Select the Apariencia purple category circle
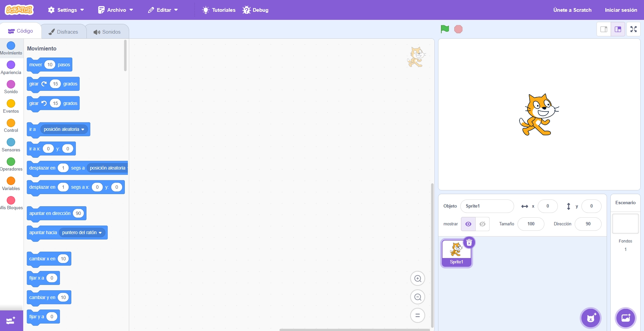The height and width of the screenshot is (331, 644). click(11, 65)
